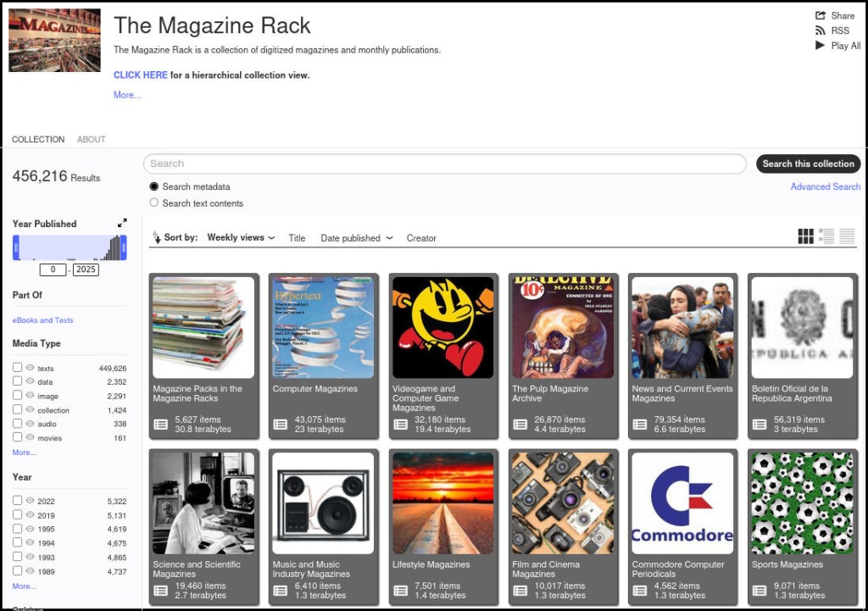
Task: Open the RSS feed icon
Action: [x=820, y=31]
